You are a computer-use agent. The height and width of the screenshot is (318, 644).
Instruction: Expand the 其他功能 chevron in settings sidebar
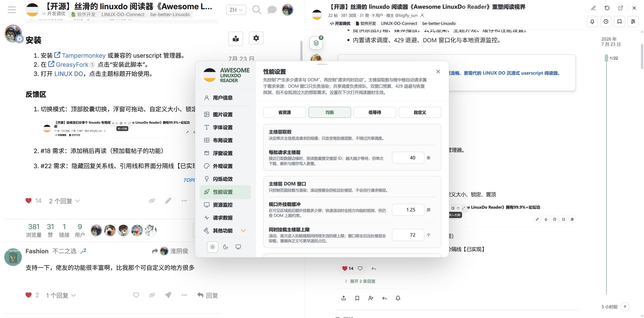pyautogui.click(x=243, y=230)
